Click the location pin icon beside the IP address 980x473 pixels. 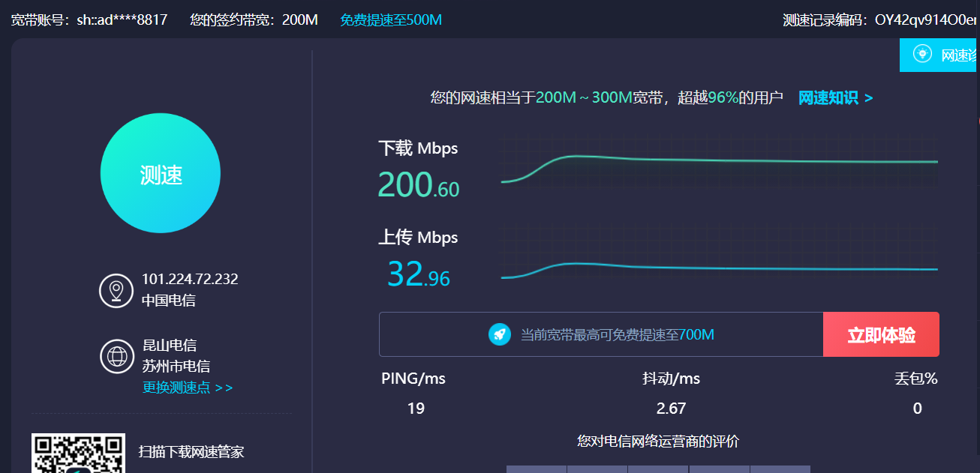pyautogui.click(x=116, y=290)
